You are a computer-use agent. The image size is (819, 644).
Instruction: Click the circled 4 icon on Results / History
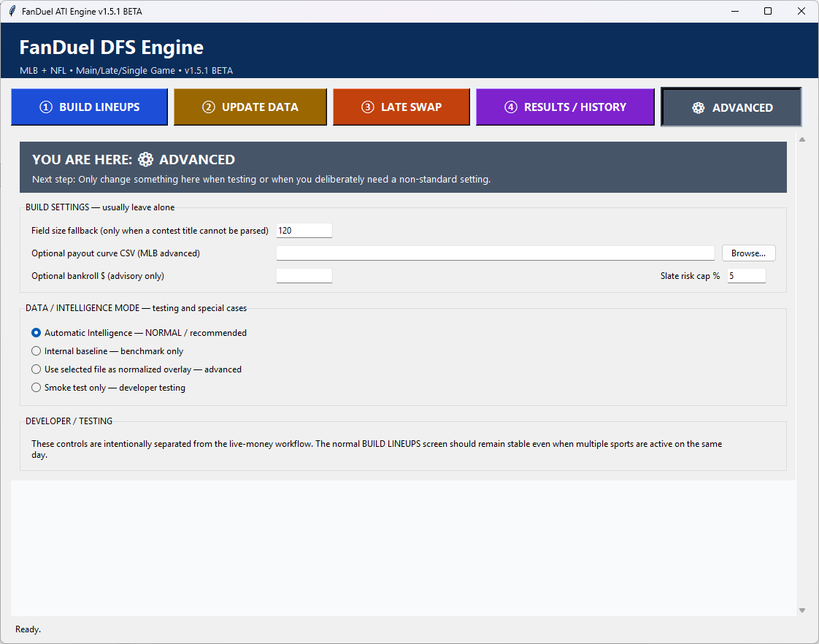click(511, 107)
